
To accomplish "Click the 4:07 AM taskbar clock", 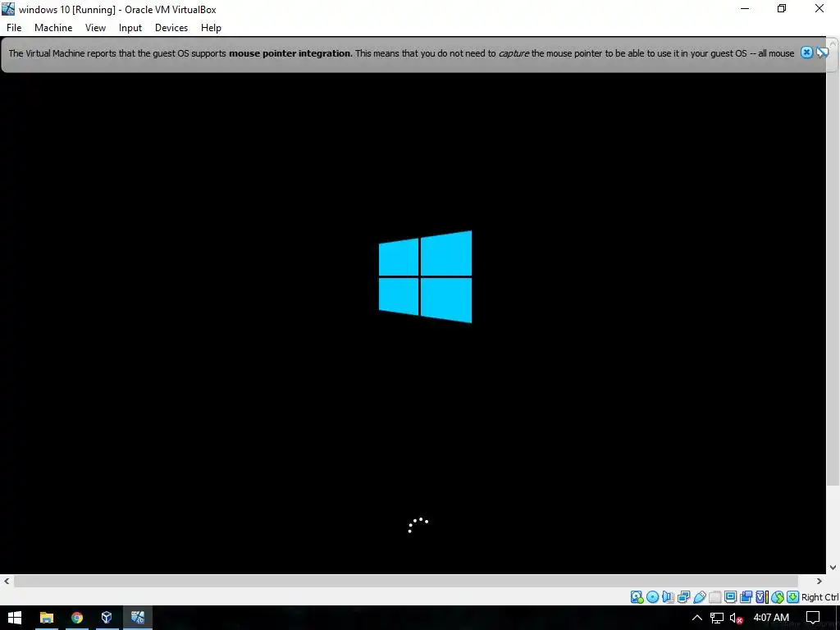I will pos(771,618).
